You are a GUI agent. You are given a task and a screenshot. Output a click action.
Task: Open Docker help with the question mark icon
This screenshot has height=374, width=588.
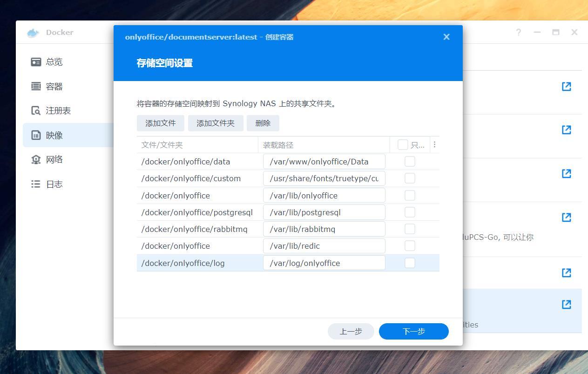pos(518,32)
